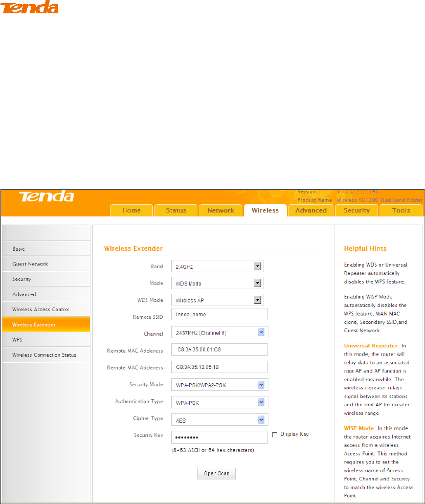This screenshot has height=504, width=425.
Task: Choose Advanced in the left sidebar
Action: click(x=46, y=294)
